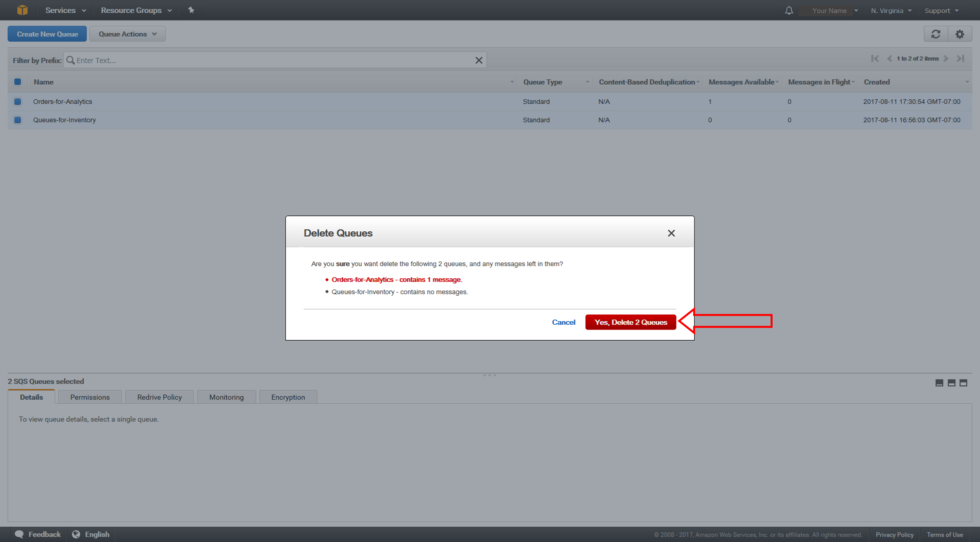This screenshot has height=542, width=980.
Task: Click the close dialog X button
Action: (x=671, y=234)
